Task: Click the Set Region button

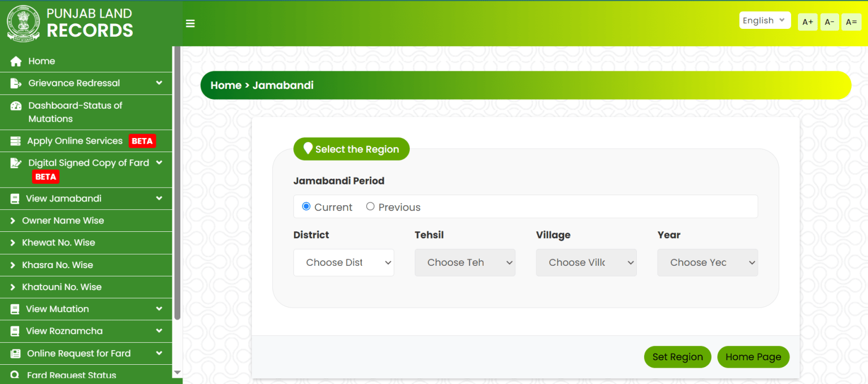Action: 677,357
